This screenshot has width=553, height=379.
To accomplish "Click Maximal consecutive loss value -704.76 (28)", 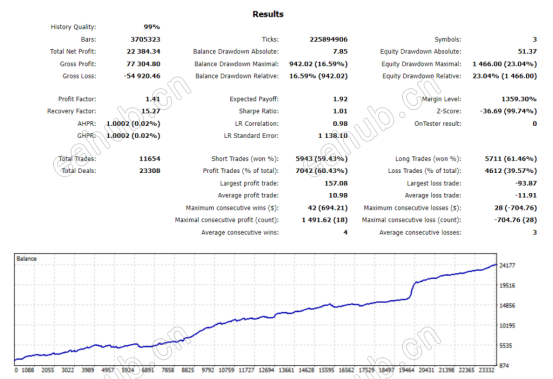I will tap(516, 220).
